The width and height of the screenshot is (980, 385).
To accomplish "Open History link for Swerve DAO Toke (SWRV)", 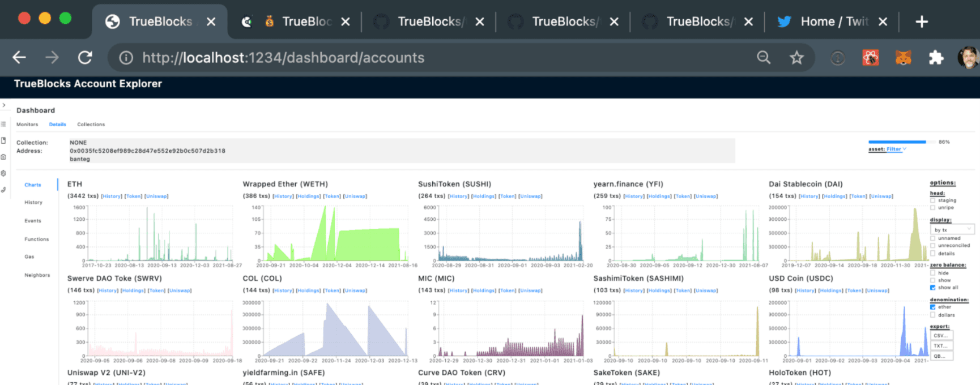I will tap(108, 290).
